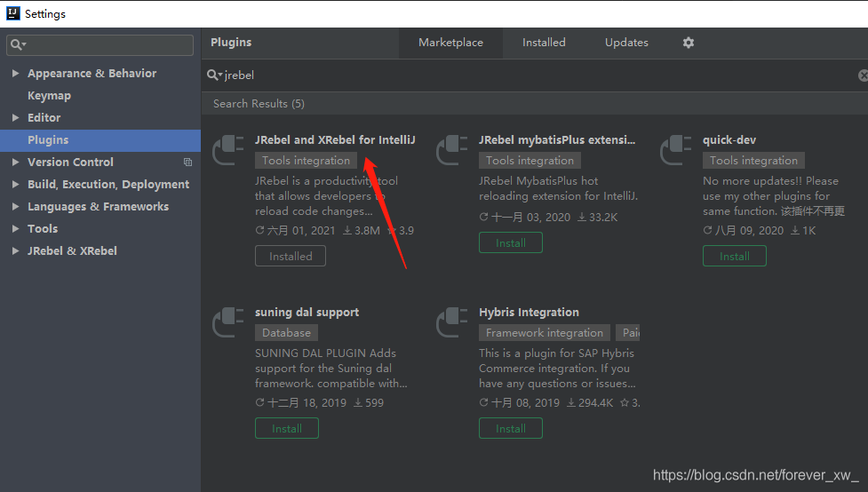Click the settings search magnifier icon
868x492 pixels.
coord(18,44)
